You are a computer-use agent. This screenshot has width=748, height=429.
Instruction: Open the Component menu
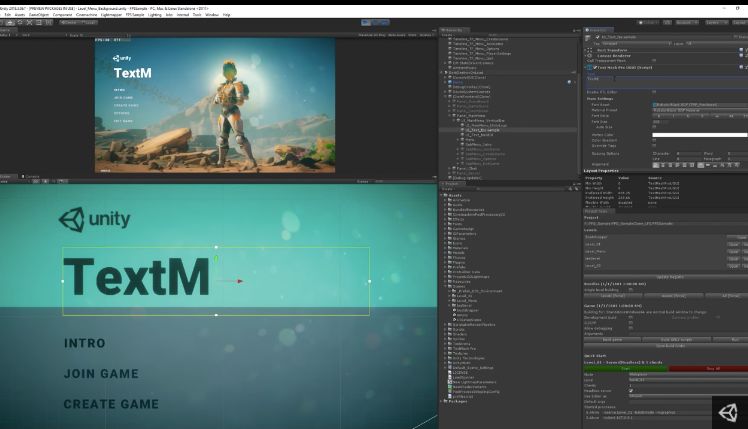click(62, 15)
